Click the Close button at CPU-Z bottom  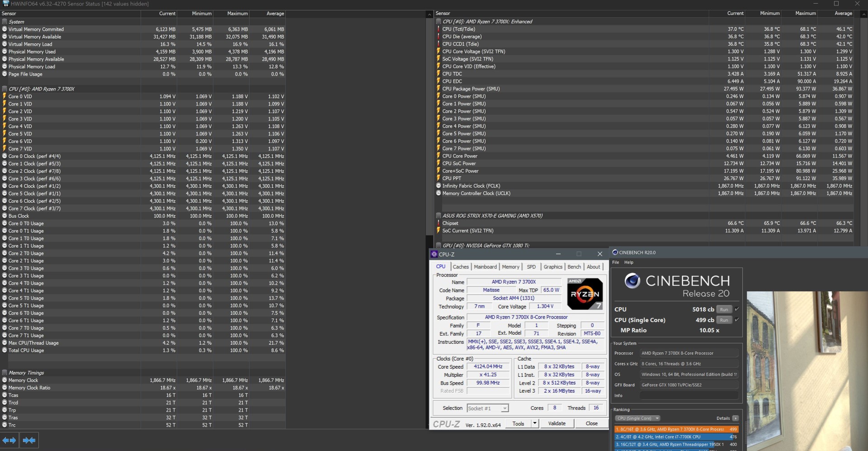point(592,424)
